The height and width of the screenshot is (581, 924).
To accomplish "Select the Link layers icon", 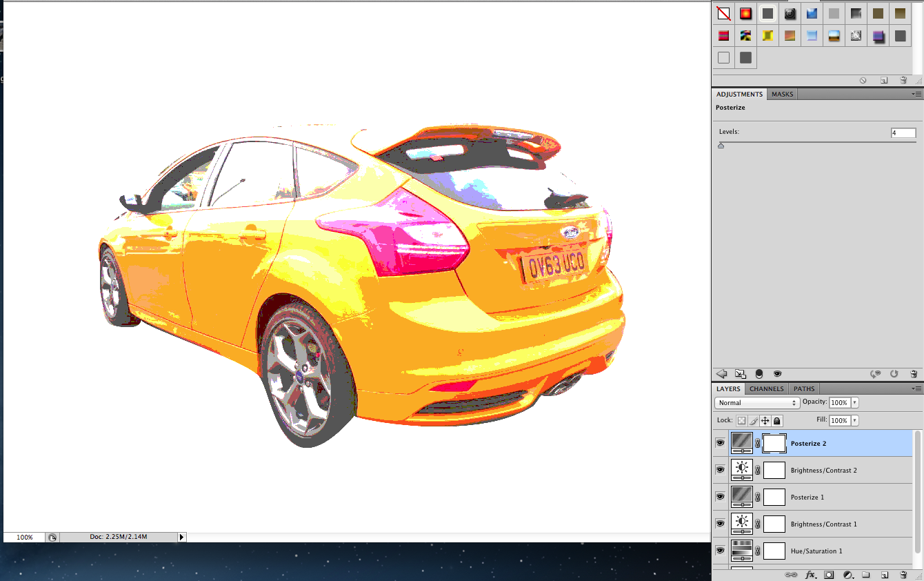I will (791, 574).
